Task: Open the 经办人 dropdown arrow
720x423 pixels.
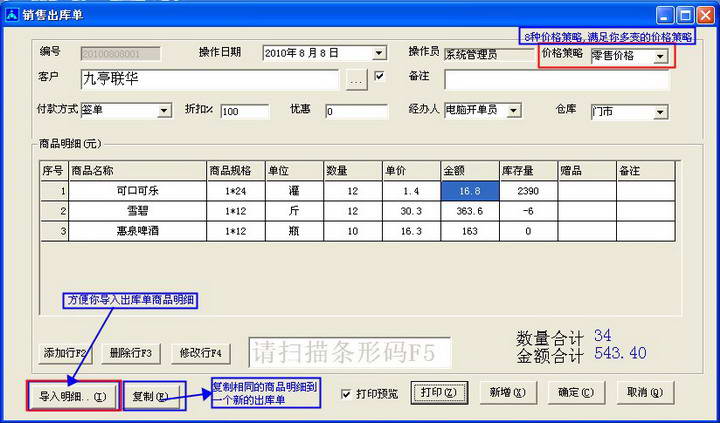Action: pyautogui.click(x=513, y=111)
